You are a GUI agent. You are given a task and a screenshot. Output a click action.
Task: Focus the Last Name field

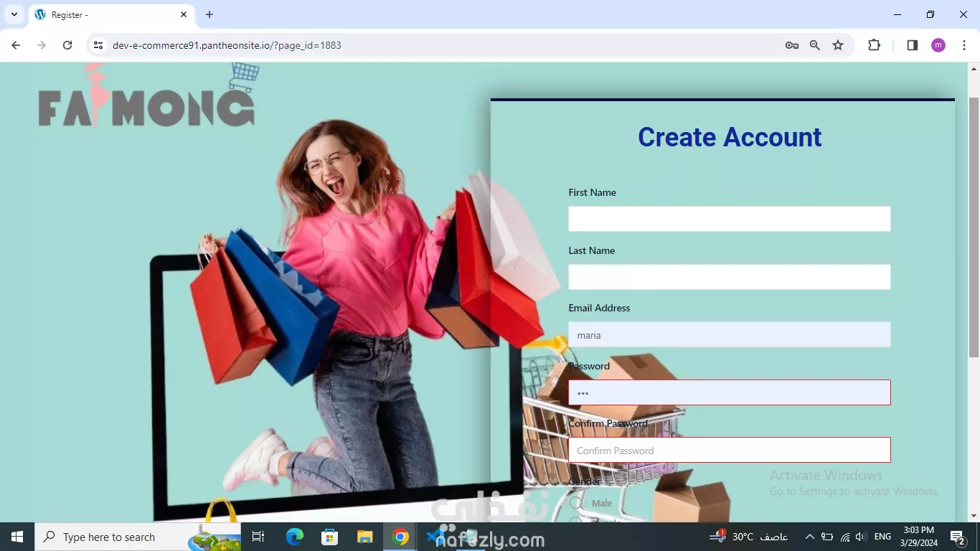[730, 277]
